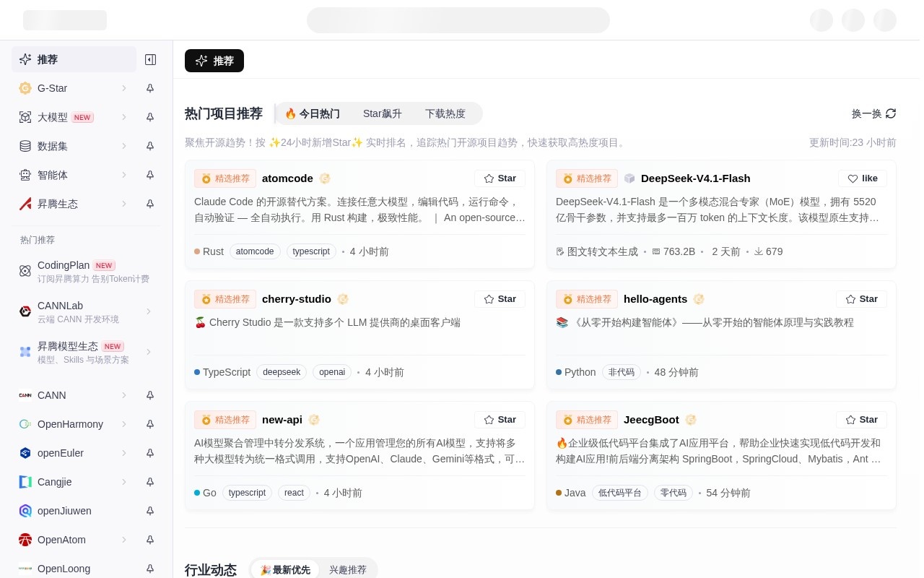This screenshot has width=924, height=578.
Task: Expand the Cangjie sidebar chevron
Action: 124,482
